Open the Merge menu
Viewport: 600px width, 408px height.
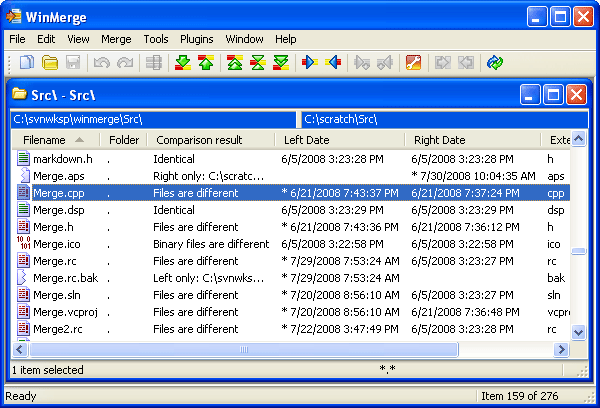pyautogui.click(x=116, y=39)
